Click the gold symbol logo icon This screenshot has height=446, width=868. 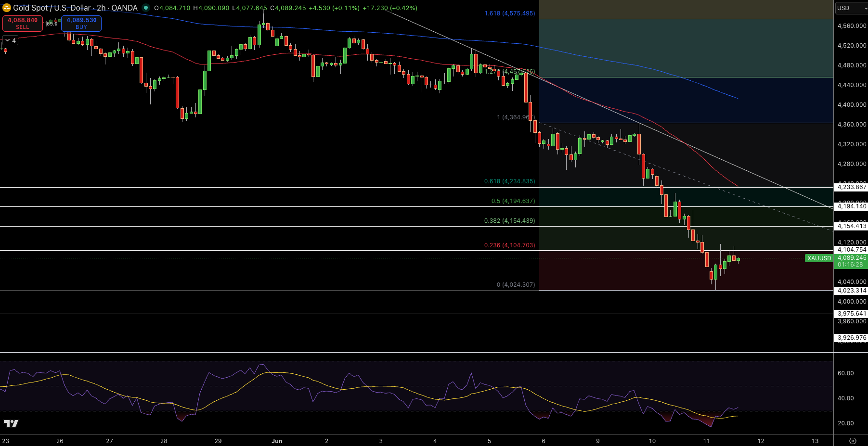click(7, 8)
